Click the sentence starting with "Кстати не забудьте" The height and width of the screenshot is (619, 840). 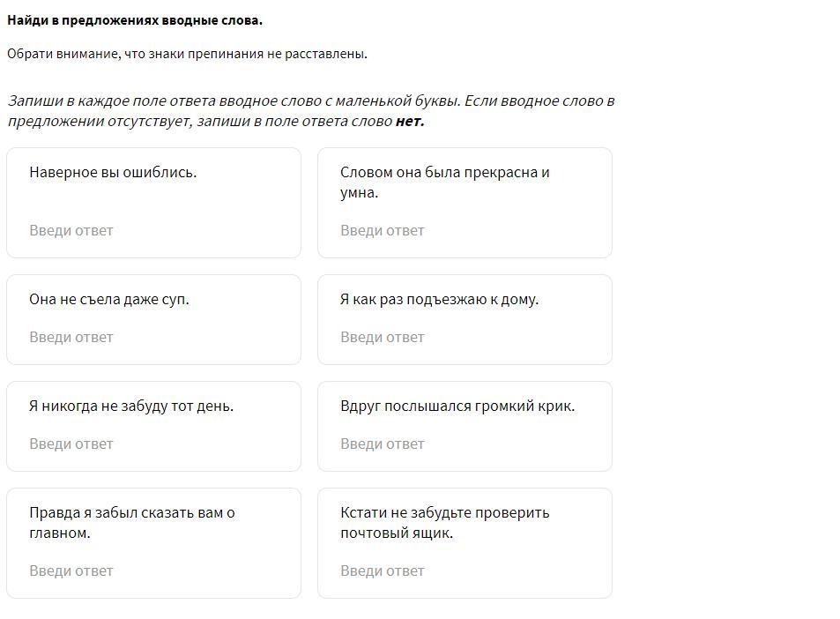point(444,523)
